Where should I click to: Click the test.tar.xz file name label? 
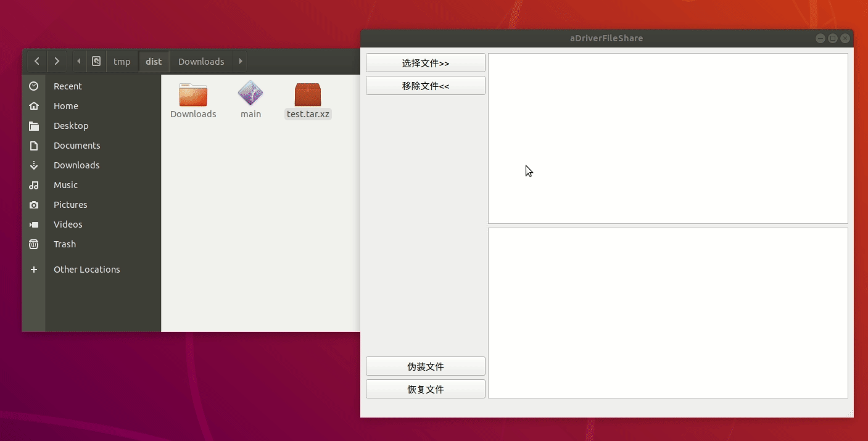[308, 114]
